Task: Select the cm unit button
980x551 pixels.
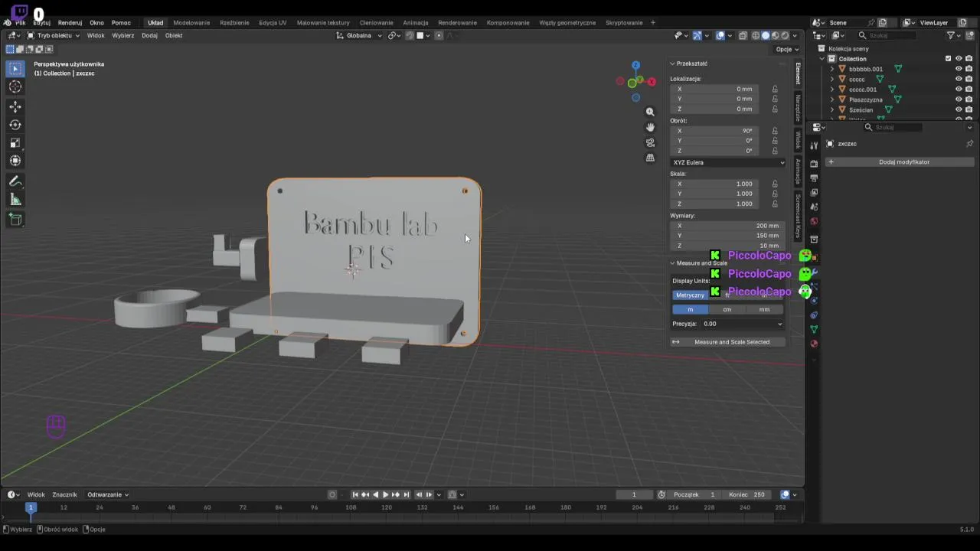Action: click(727, 309)
